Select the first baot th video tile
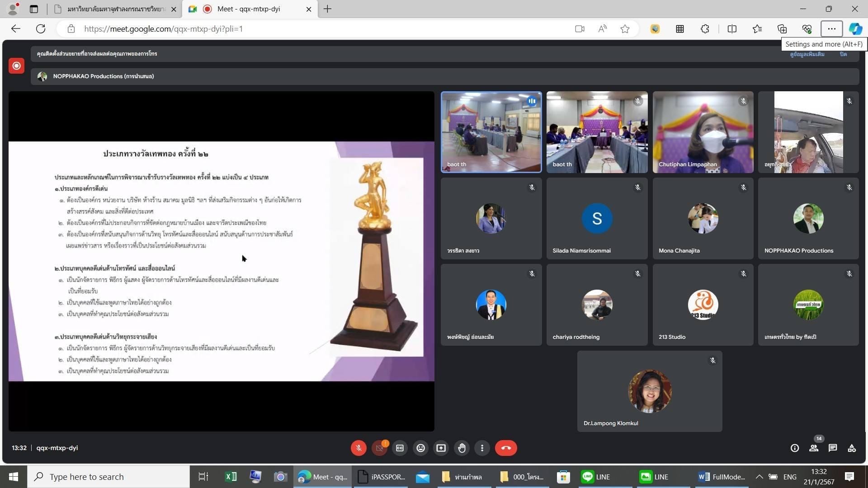The image size is (868, 488). [491, 132]
